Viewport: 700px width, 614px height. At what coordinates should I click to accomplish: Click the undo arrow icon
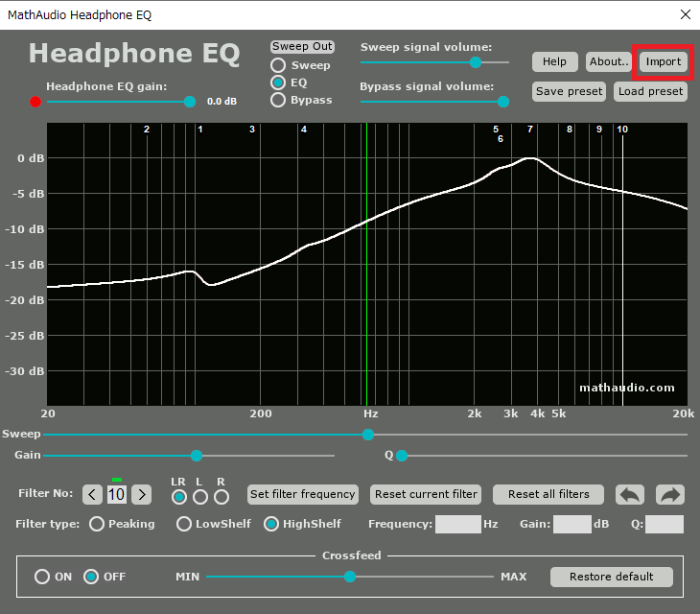click(629, 494)
